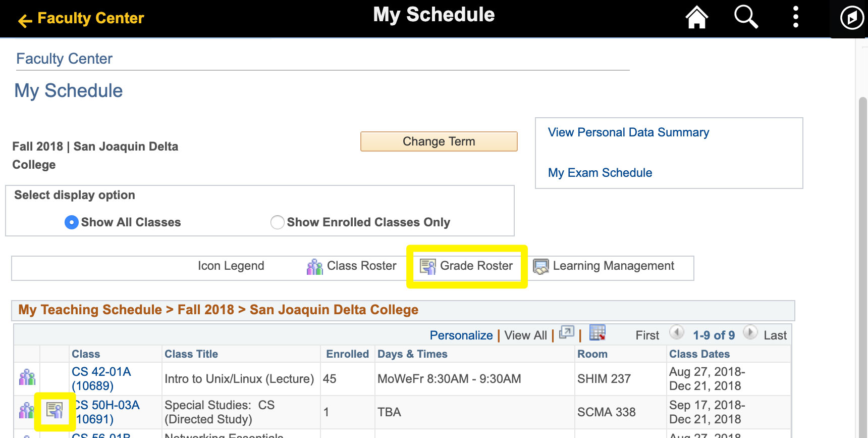This screenshot has width=868, height=438.
Task: Click the Home icon in header
Action: click(x=696, y=17)
